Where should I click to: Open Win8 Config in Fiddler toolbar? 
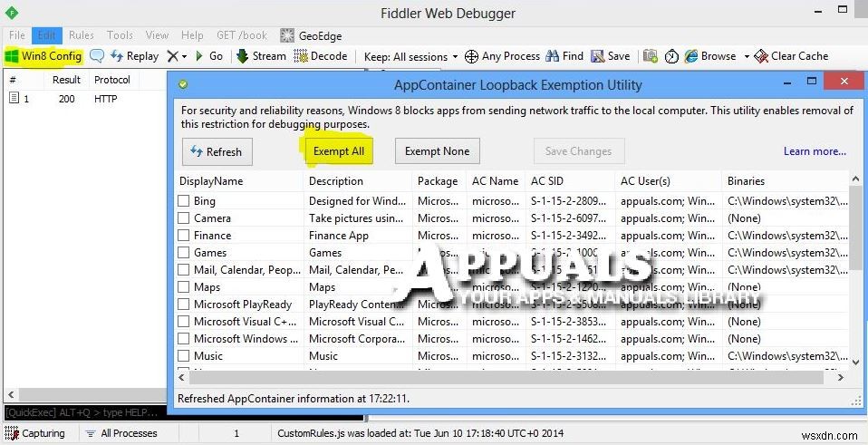pyautogui.click(x=43, y=56)
